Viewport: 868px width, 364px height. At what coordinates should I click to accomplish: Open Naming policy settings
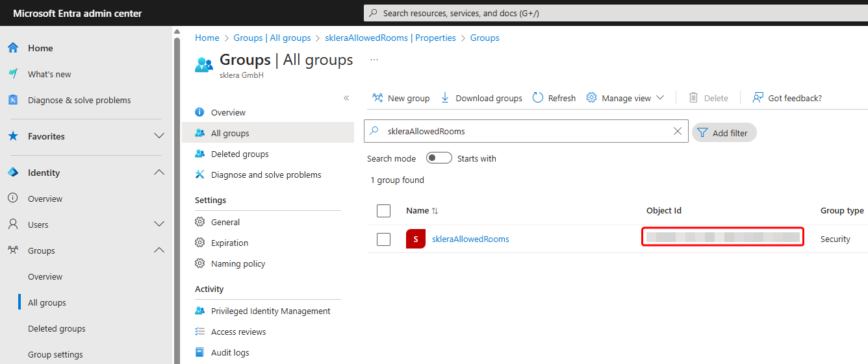coord(238,263)
